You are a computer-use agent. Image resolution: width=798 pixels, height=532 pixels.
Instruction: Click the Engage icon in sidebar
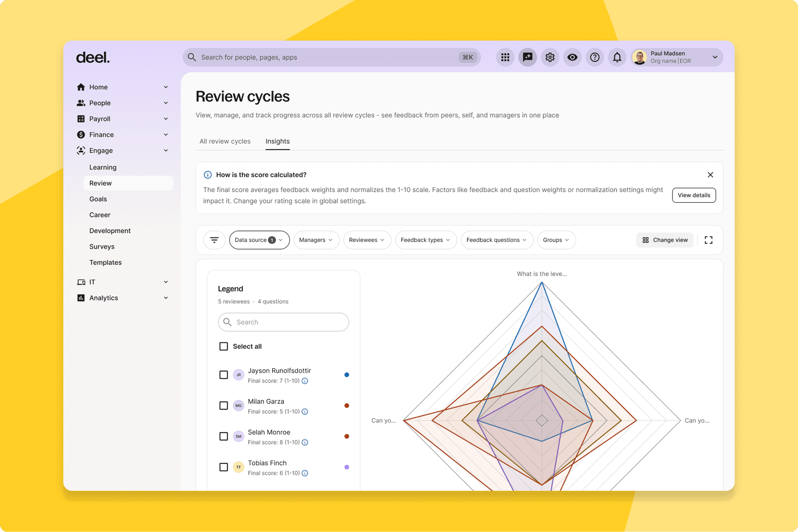click(81, 151)
